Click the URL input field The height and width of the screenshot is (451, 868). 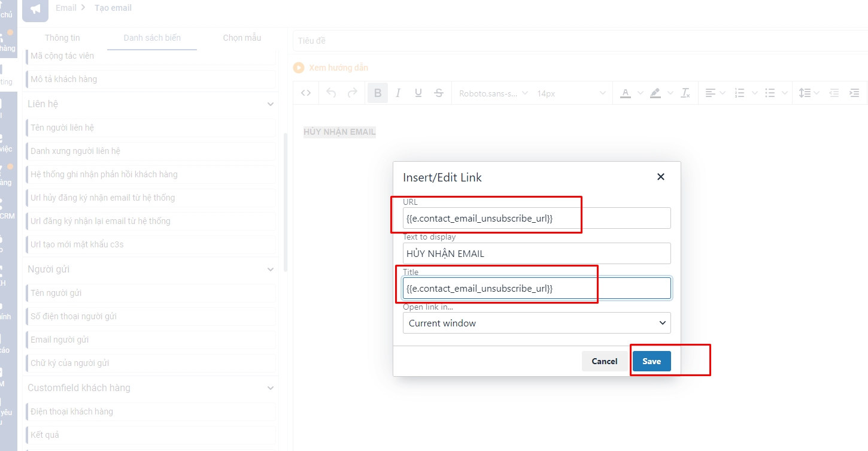[536, 219]
